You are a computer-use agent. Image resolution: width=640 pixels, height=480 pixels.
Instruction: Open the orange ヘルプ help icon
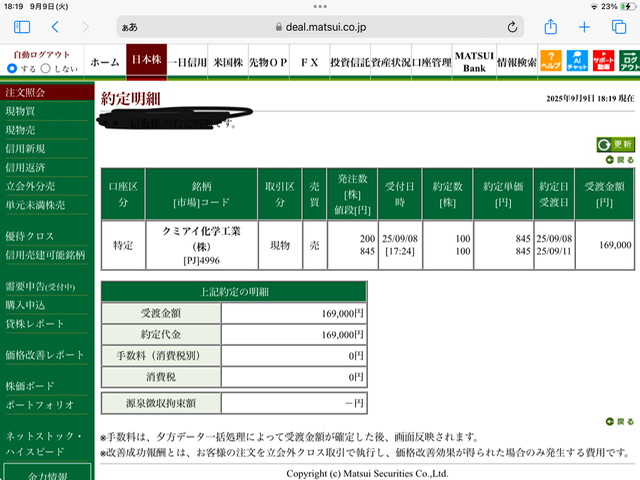551,61
